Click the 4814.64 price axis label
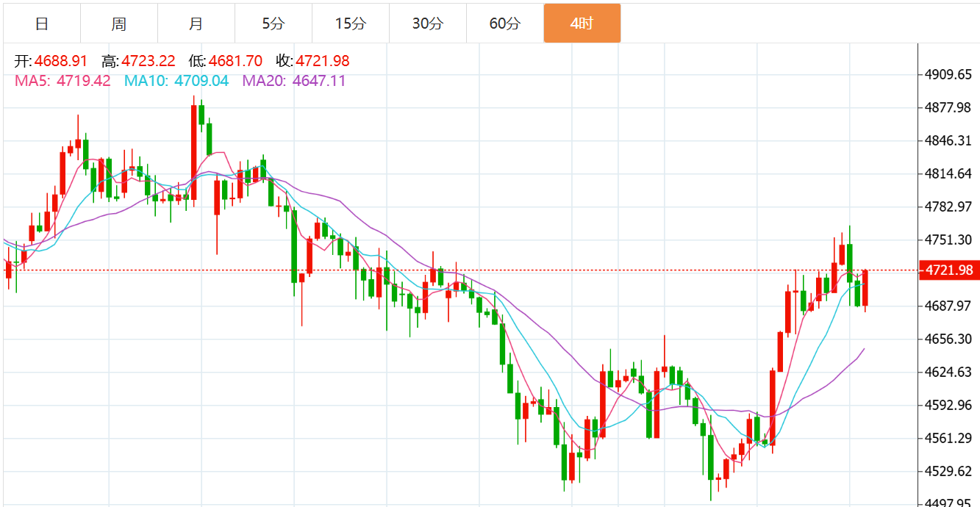Screen dimensions: 980x507 coord(949,174)
